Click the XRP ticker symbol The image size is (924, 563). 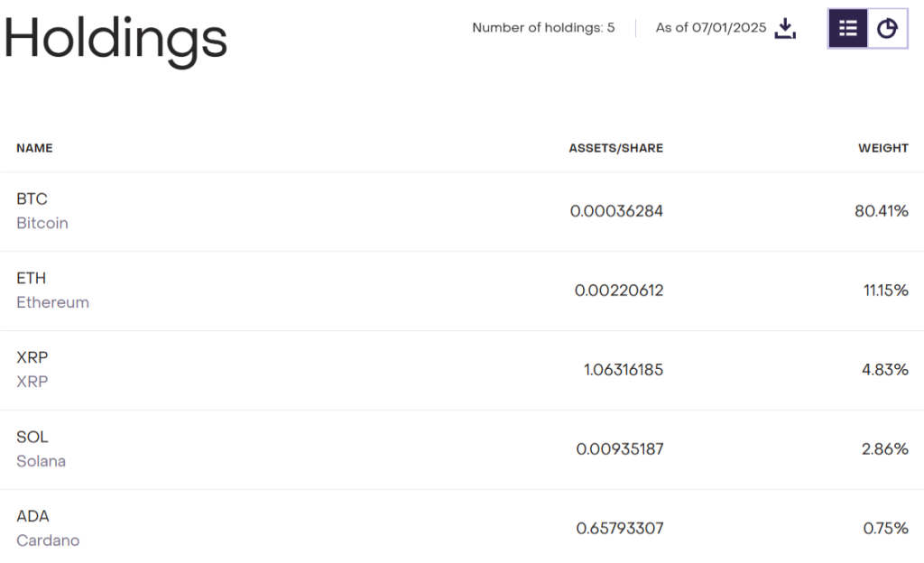tap(32, 358)
